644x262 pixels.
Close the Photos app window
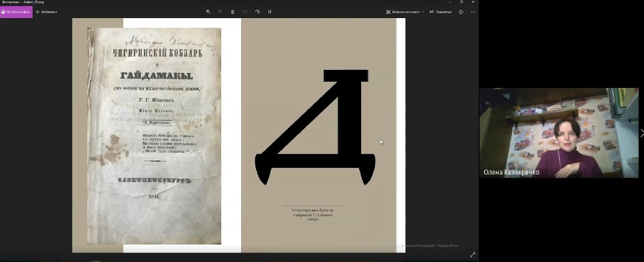(474, 2)
